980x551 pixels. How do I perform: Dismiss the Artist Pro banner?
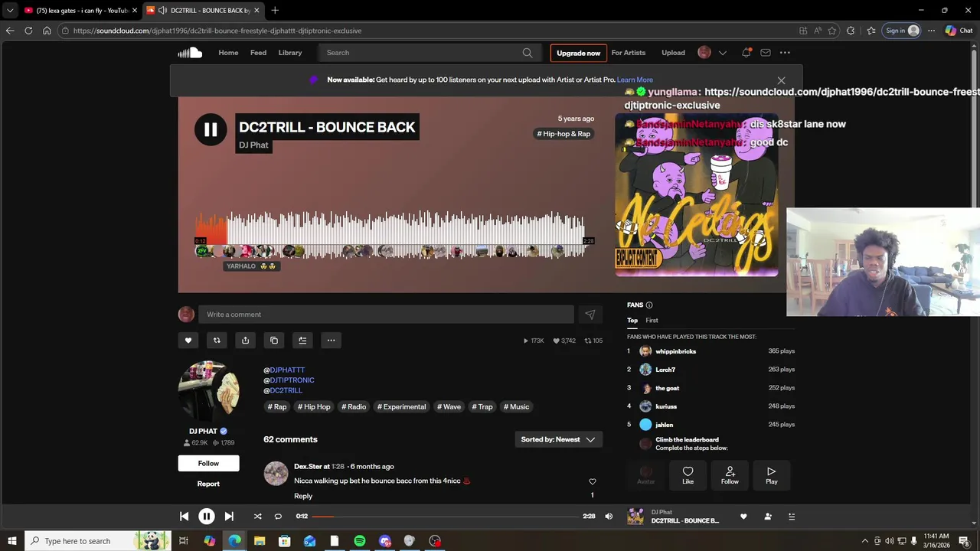pos(781,80)
